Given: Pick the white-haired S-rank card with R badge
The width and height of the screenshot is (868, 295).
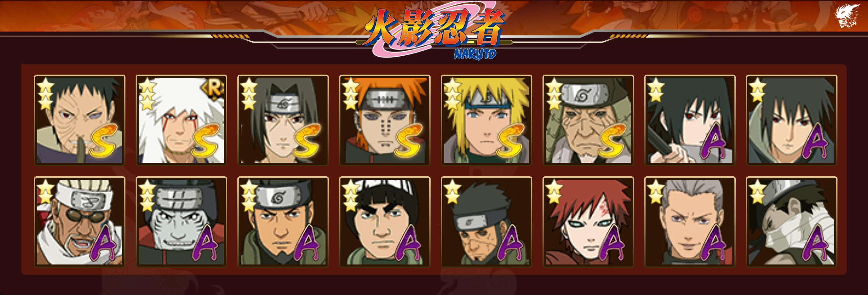Looking at the screenshot, I should 181,120.
